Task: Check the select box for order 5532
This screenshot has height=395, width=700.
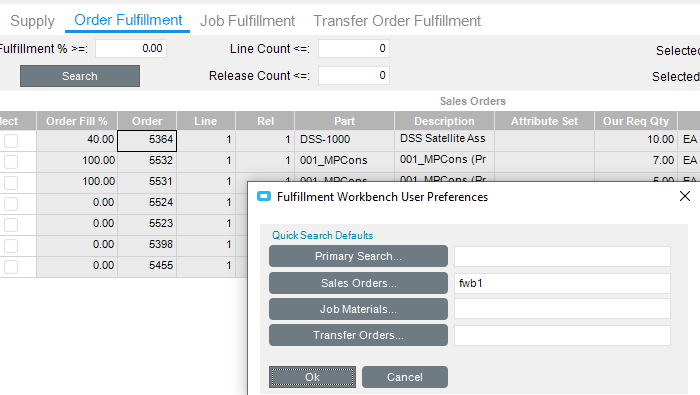Action: click(x=11, y=162)
